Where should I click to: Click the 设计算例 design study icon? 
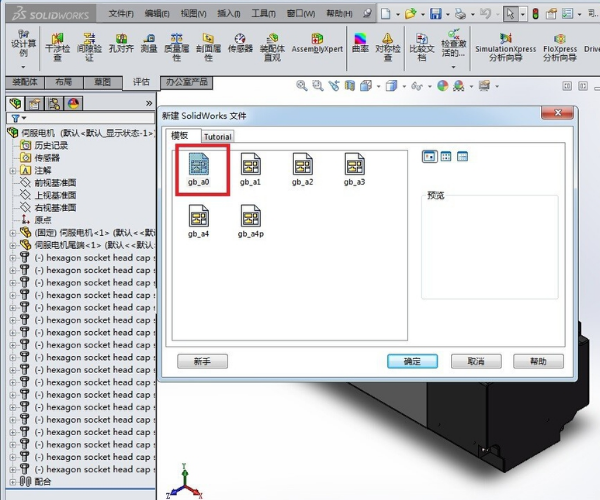[x=23, y=43]
